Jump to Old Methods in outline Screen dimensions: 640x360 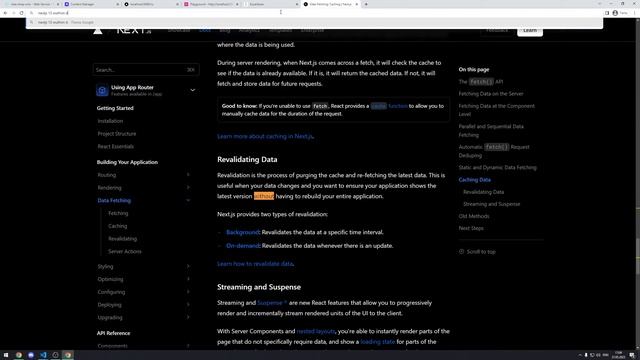[473, 216]
